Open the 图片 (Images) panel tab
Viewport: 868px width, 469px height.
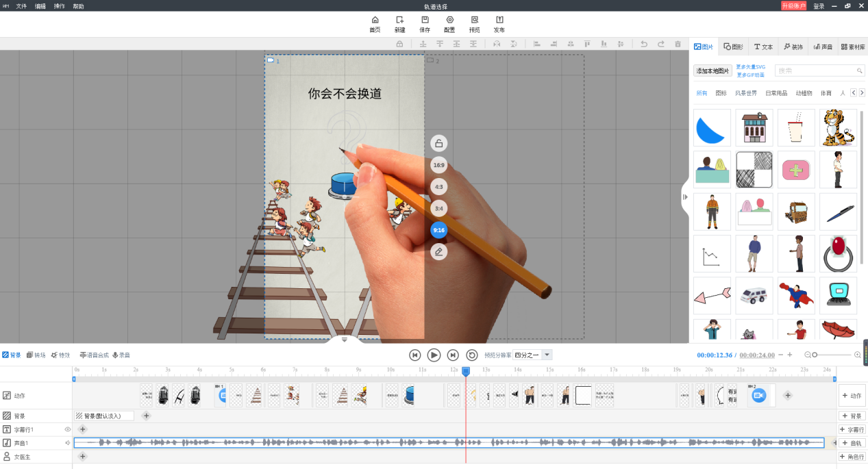704,47
